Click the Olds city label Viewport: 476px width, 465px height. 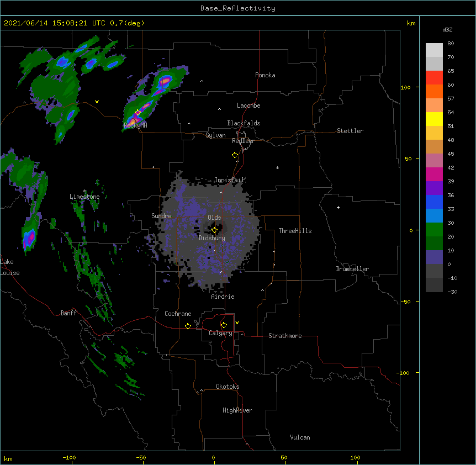click(x=214, y=218)
